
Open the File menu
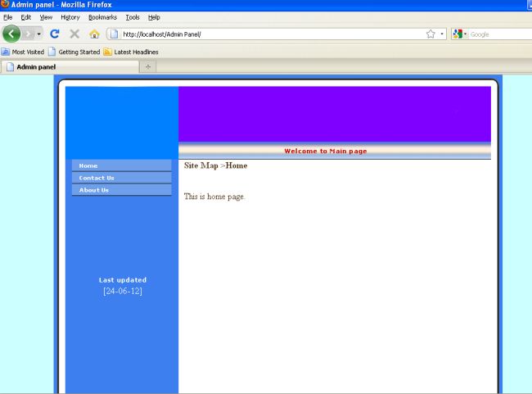[x=8, y=17]
